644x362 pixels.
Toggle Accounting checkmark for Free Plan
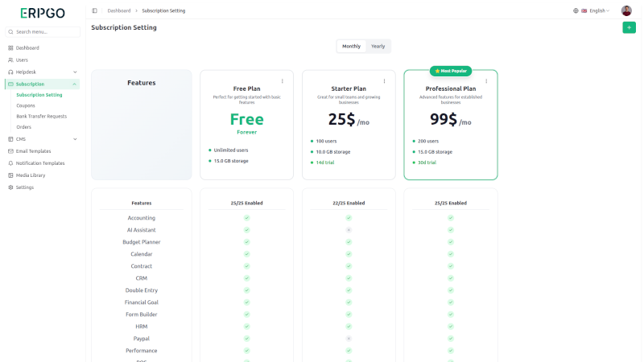tap(247, 218)
